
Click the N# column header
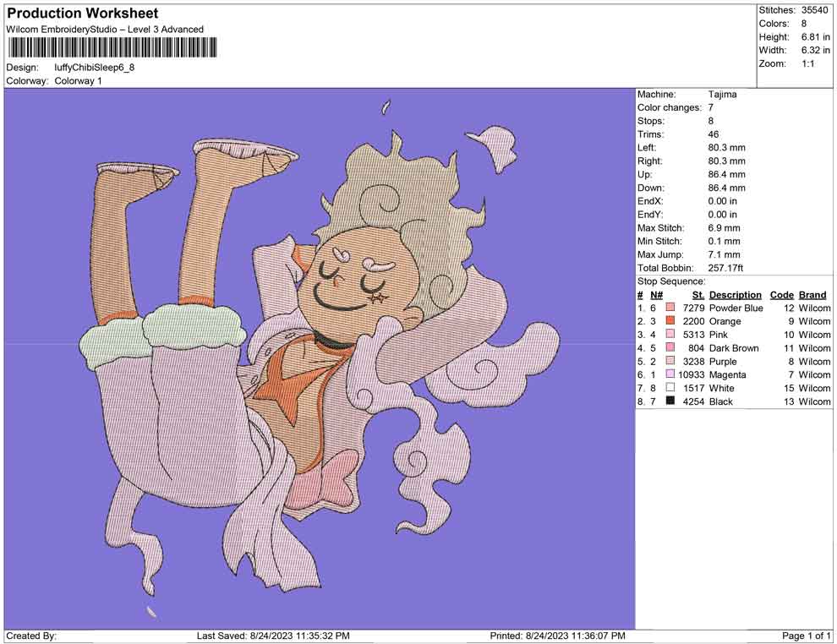tap(655, 295)
